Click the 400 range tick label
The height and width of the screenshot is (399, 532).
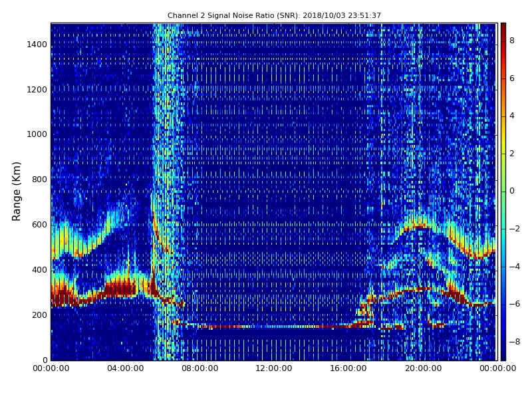pos(39,270)
